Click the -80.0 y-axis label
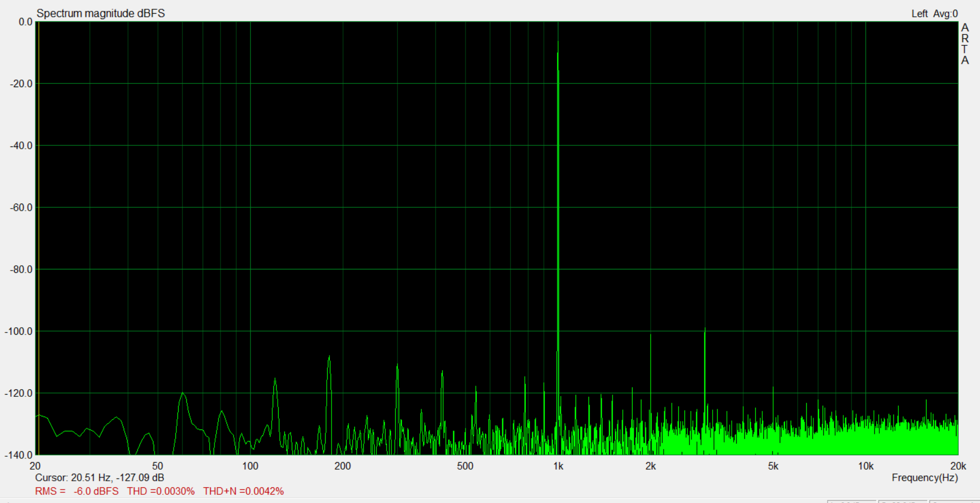Viewport: 980px width, 503px height. click(21, 269)
